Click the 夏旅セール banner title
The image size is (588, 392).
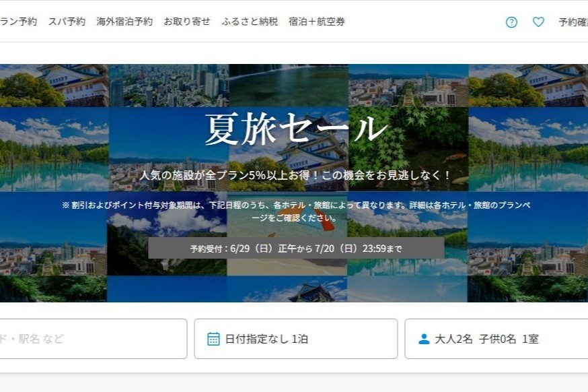[296, 129]
